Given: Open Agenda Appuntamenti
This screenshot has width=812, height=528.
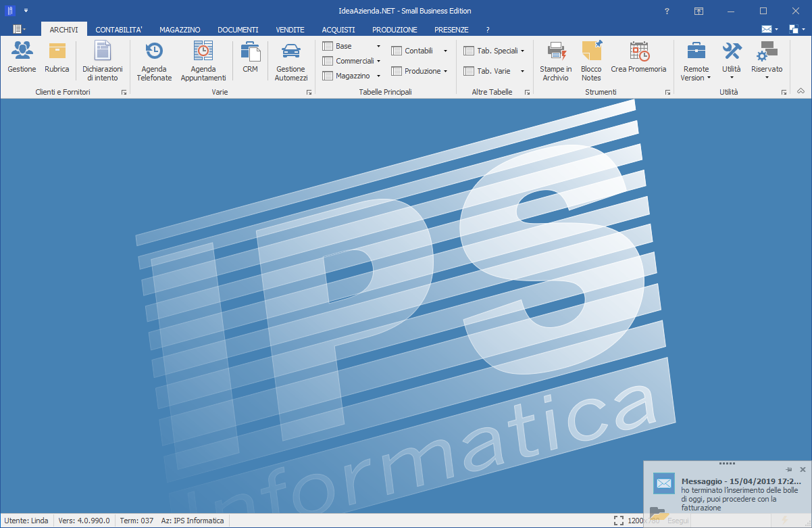Looking at the screenshot, I should [x=203, y=62].
